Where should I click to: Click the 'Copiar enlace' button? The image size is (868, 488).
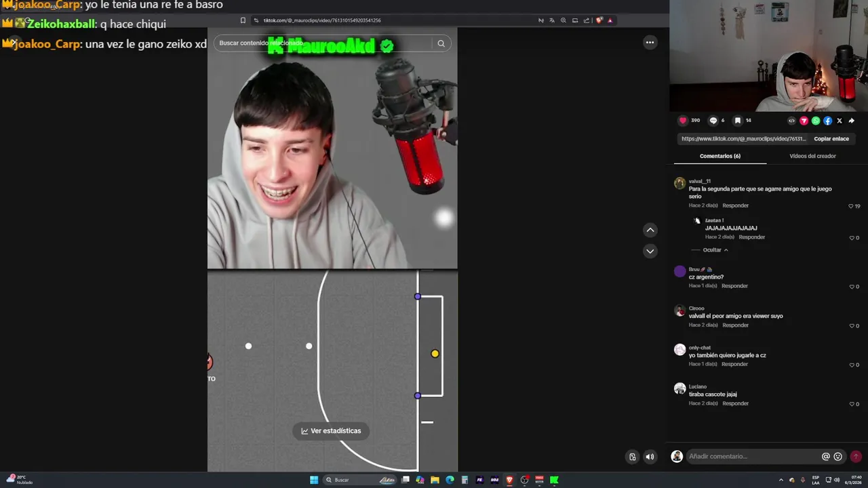pyautogui.click(x=831, y=139)
